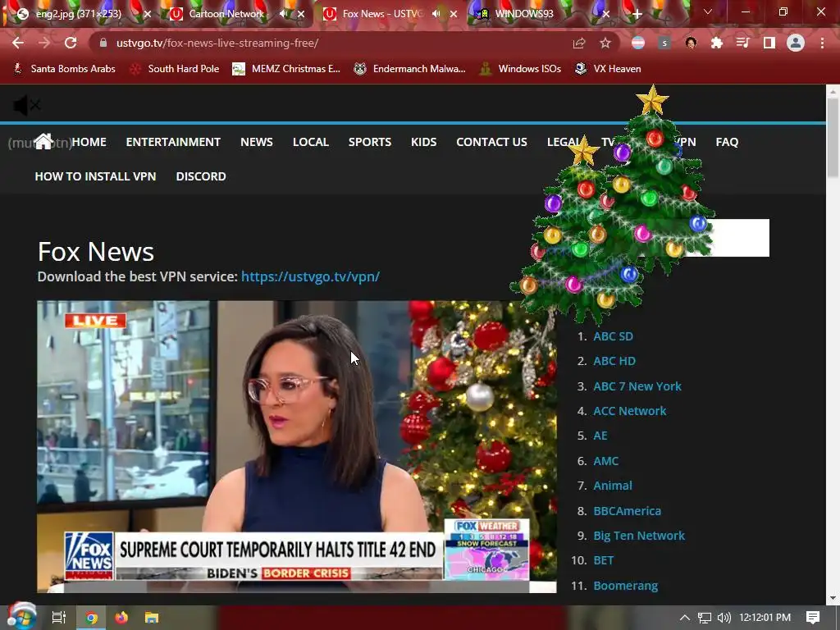Switch to the Cartoon Network tab

[226, 14]
